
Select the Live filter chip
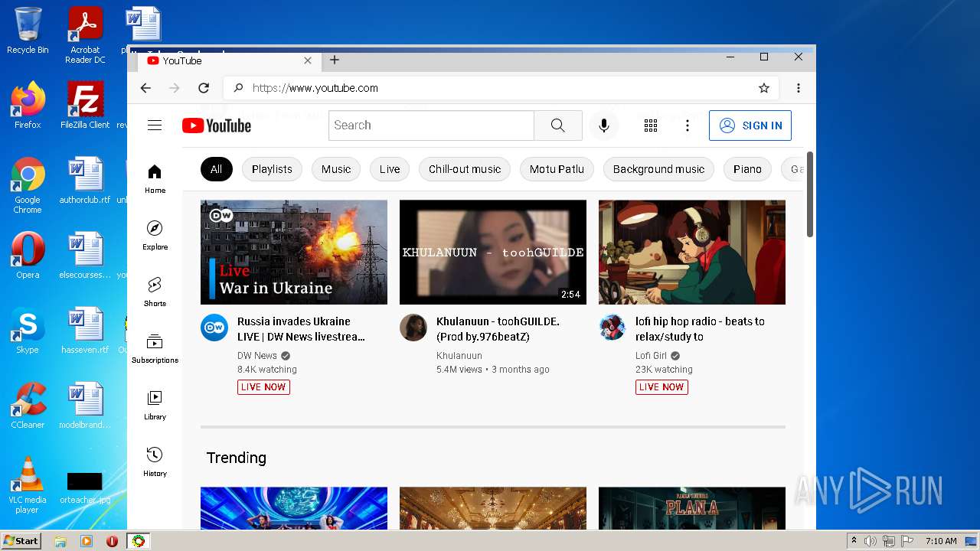[x=390, y=169]
